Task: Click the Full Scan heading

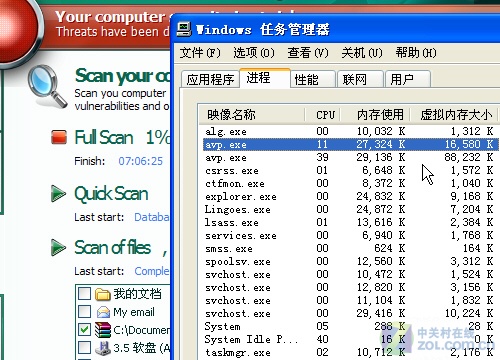Action: point(104,137)
